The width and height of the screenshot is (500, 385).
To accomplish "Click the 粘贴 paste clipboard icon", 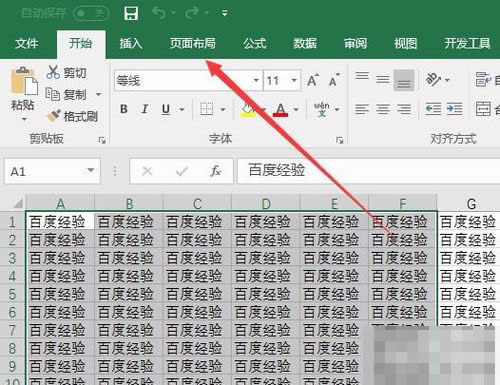I will click(24, 81).
